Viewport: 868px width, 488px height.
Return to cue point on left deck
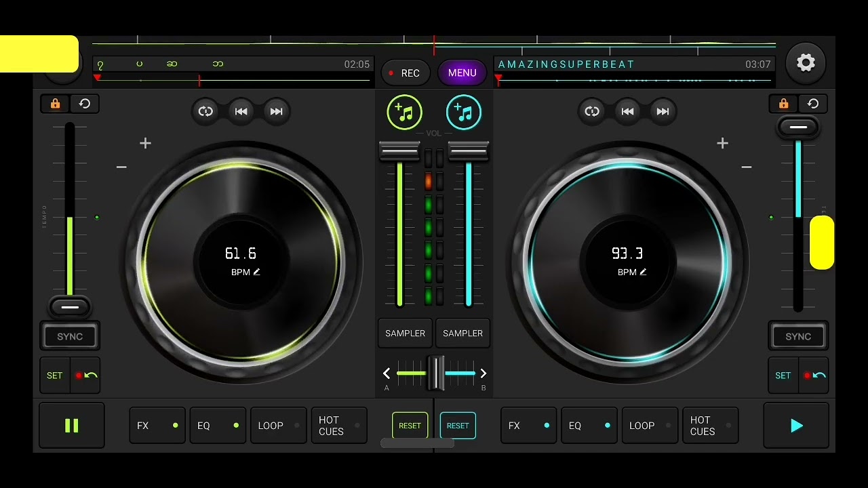(x=85, y=375)
